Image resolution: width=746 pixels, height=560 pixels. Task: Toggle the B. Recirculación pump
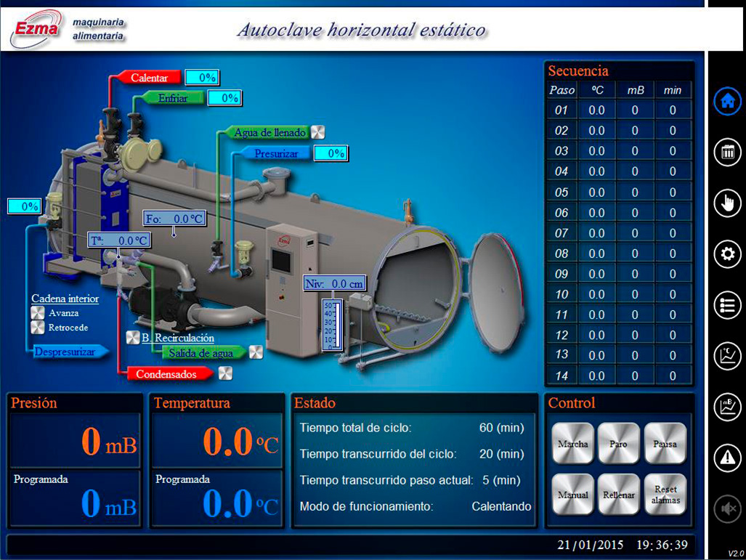click(x=133, y=338)
